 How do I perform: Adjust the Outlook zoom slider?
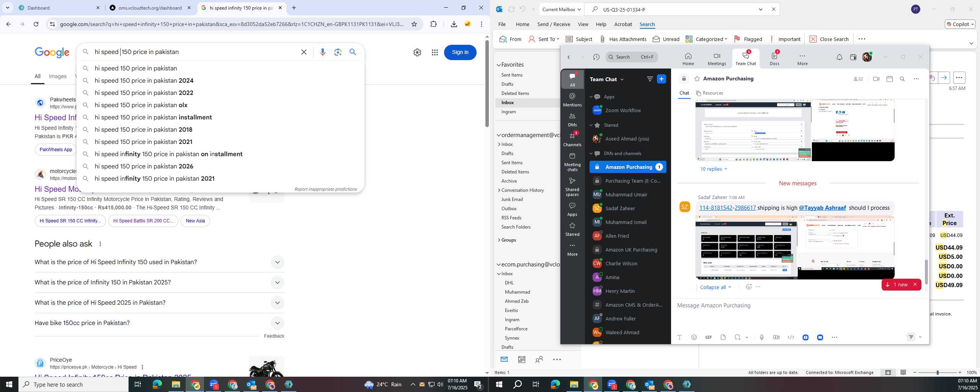937,372
